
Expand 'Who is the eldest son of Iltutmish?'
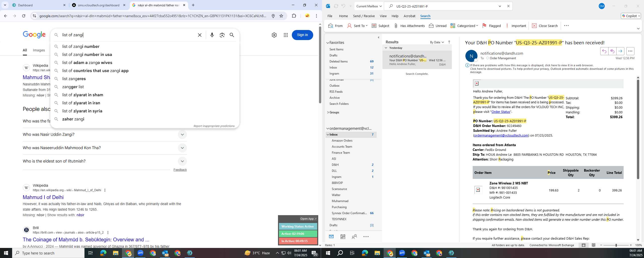point(182,161)
